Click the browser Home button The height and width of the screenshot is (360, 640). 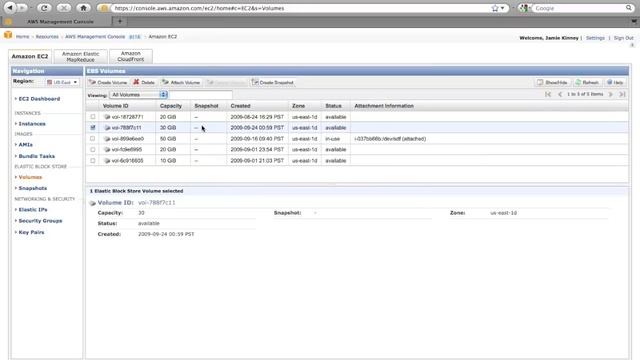84,8
